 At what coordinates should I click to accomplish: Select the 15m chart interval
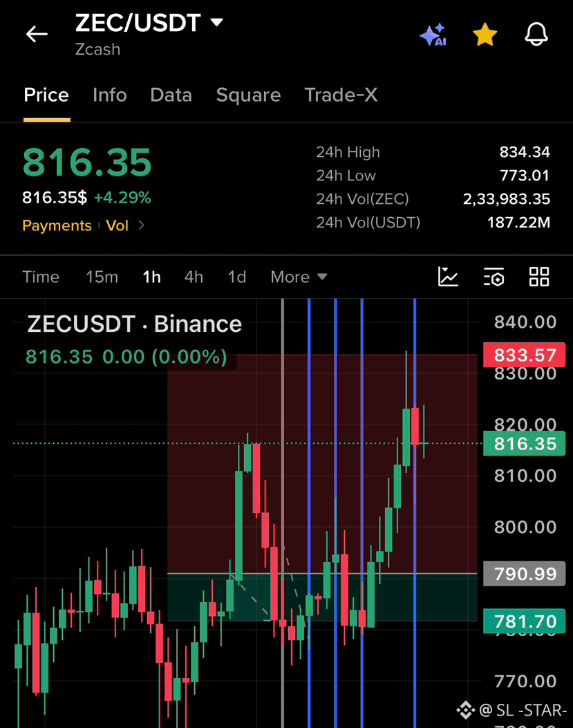click(102, 277)
